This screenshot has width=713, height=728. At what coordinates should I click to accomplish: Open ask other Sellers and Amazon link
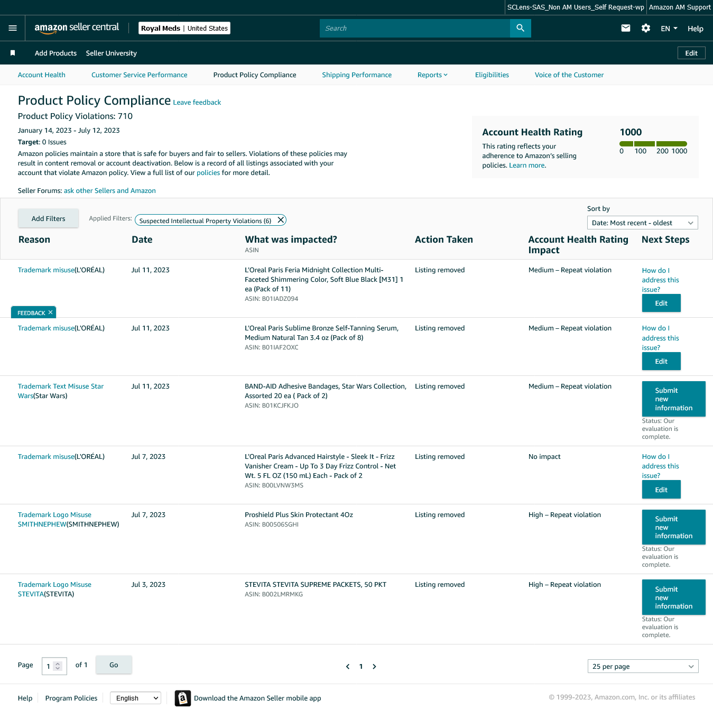110,191
